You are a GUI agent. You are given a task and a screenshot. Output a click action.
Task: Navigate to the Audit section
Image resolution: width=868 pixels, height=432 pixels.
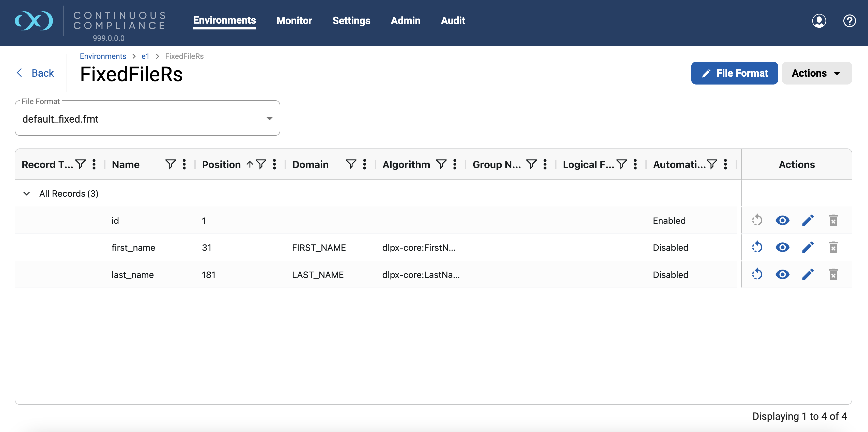[453, 21]
